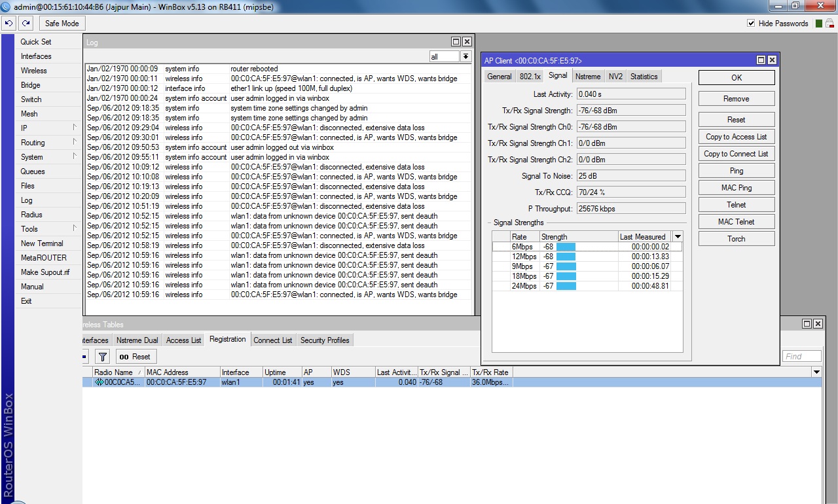
Task: Click Copy to Connect List
Action: point(737,154)
